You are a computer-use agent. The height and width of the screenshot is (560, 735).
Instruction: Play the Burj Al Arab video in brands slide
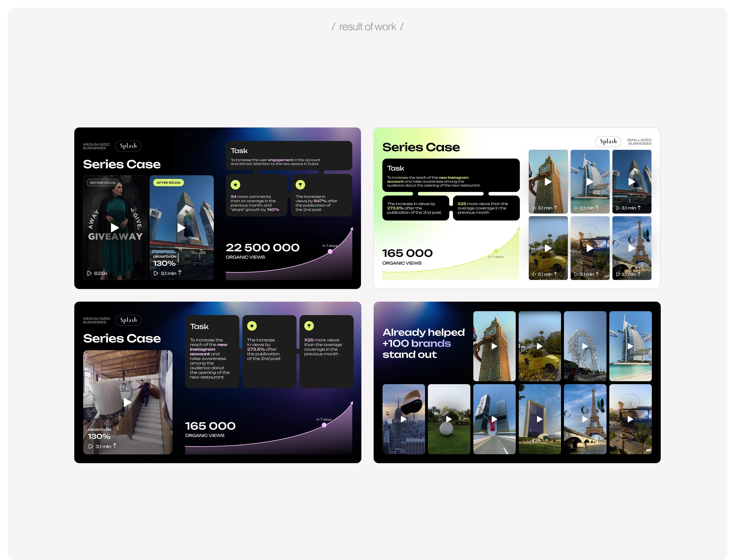[630, 346]
